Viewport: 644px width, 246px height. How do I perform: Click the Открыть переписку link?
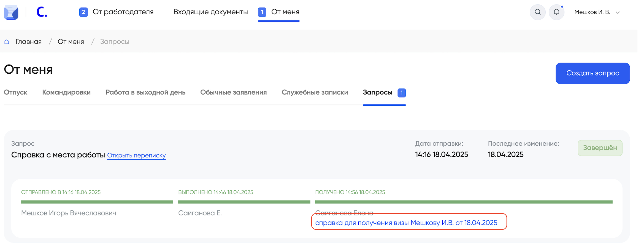(136, 155)
